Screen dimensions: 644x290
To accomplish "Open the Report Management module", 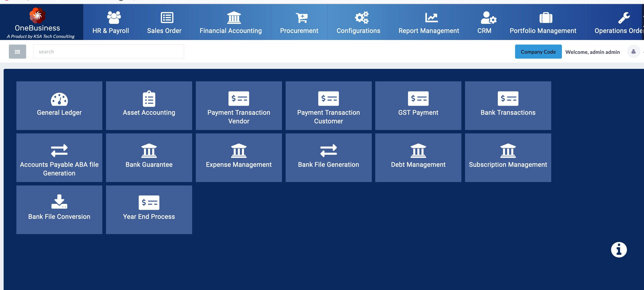I will (428, 22).
